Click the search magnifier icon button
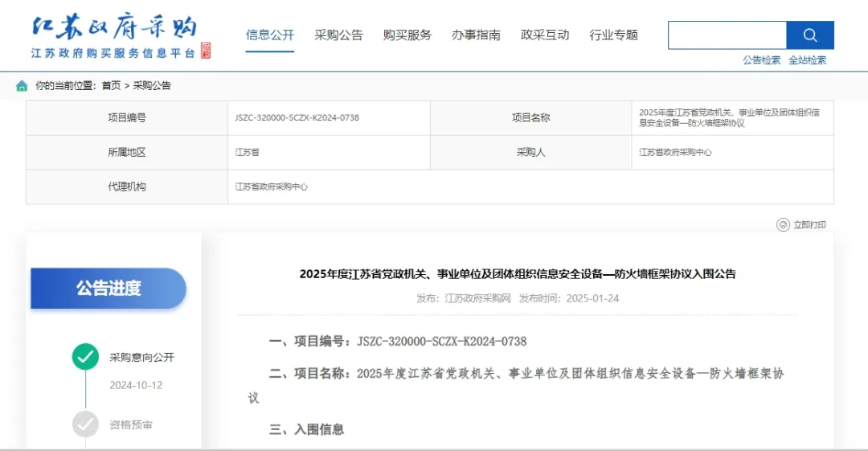This screenshot has height=451, width=868. coord(809,35)
